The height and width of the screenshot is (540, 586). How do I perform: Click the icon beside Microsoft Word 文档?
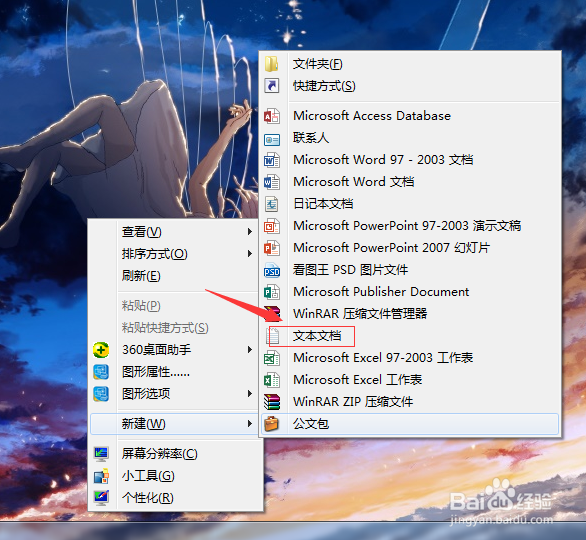pyautogui.click(x=272, y=182)
